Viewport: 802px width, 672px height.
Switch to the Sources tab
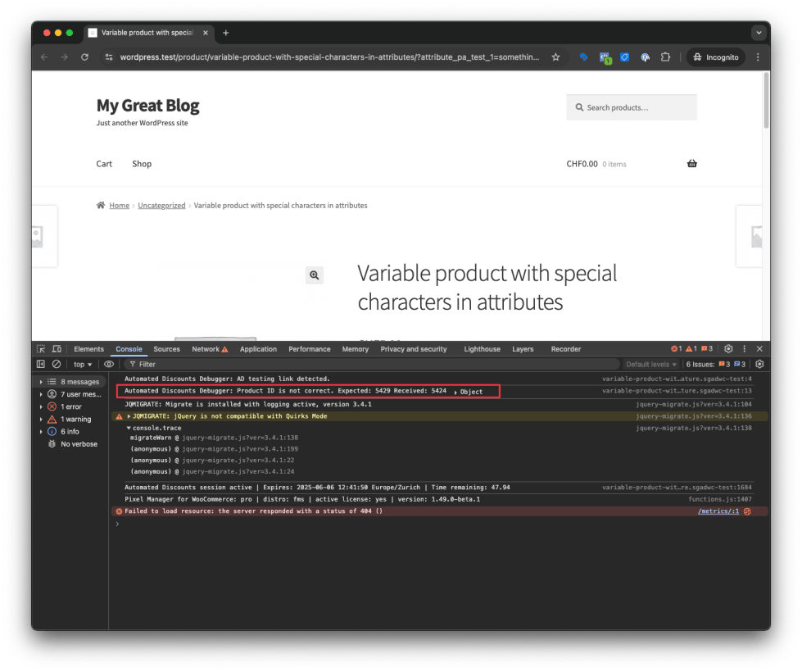click(x=166, y=349)
